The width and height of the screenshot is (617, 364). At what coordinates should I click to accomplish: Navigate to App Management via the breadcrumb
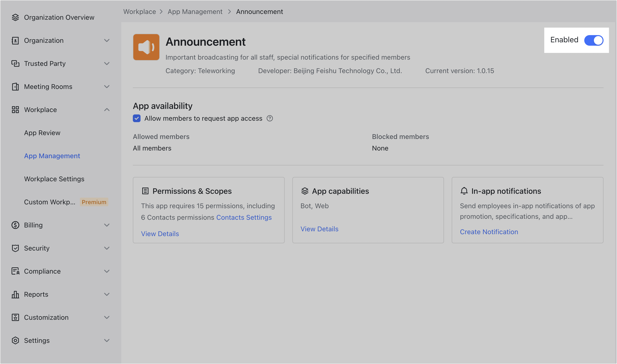click(x=195, y=12)
